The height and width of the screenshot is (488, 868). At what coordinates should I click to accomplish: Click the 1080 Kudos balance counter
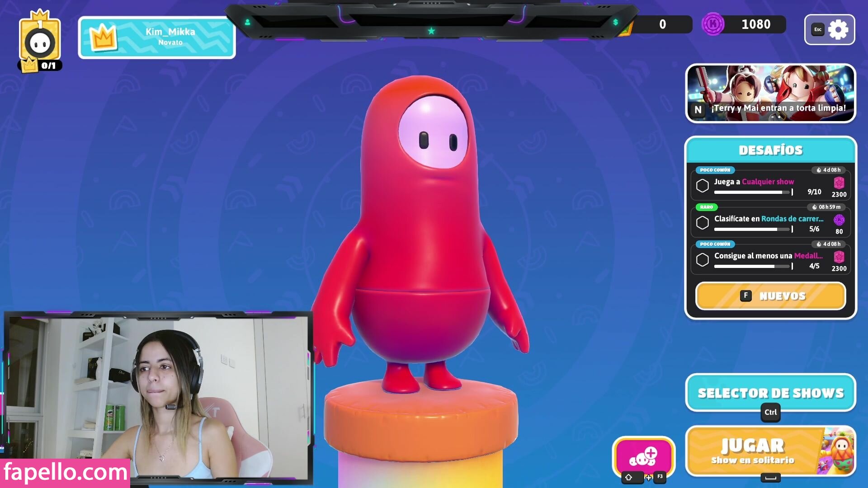[755, 24]
